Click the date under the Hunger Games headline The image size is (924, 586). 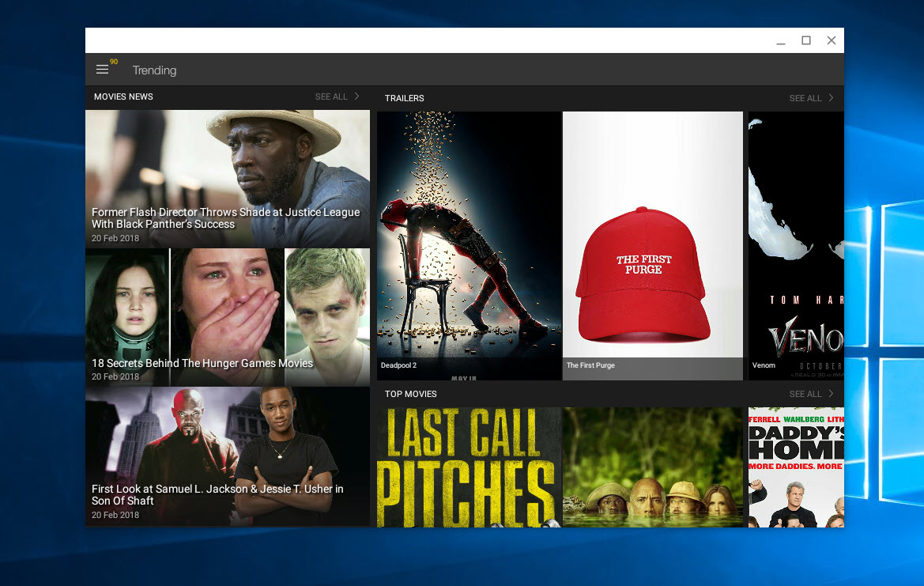115,376
